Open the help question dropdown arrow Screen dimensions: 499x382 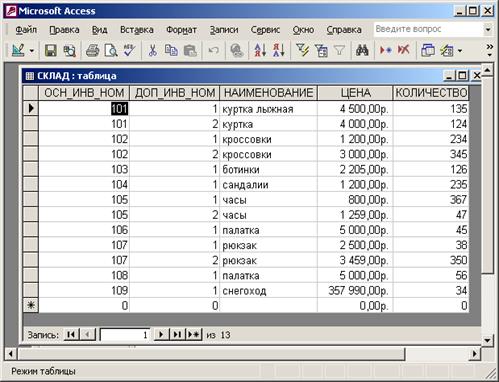pyautogui.click(x=488, y=30)
